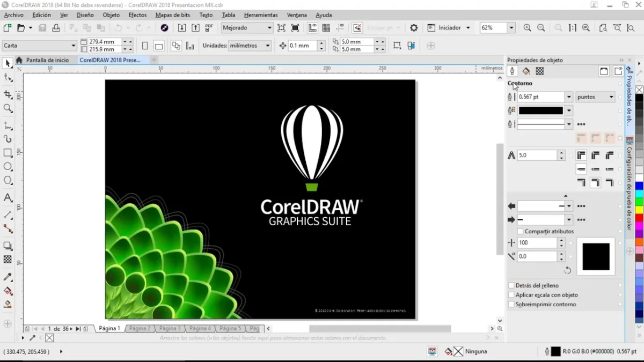
Task: Switch to the Pantalla de inicio tab
Action: pyautogui.click(x=47, y=60)
